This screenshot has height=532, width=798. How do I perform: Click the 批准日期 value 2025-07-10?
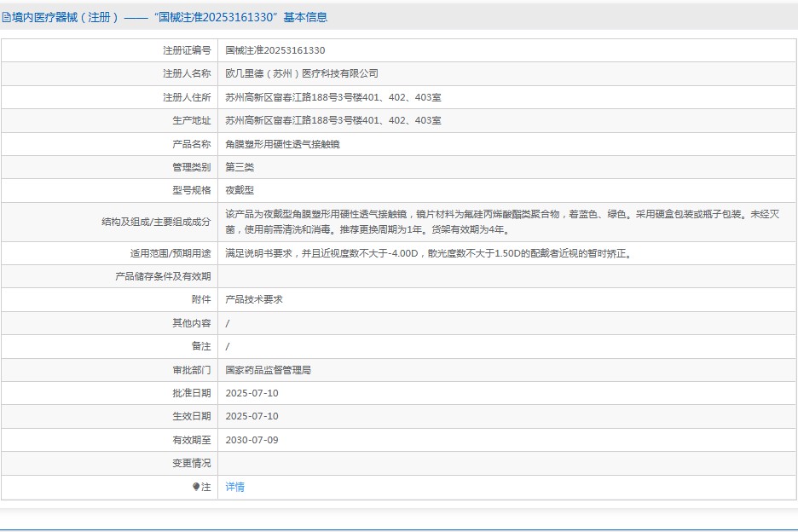(252, 393)
